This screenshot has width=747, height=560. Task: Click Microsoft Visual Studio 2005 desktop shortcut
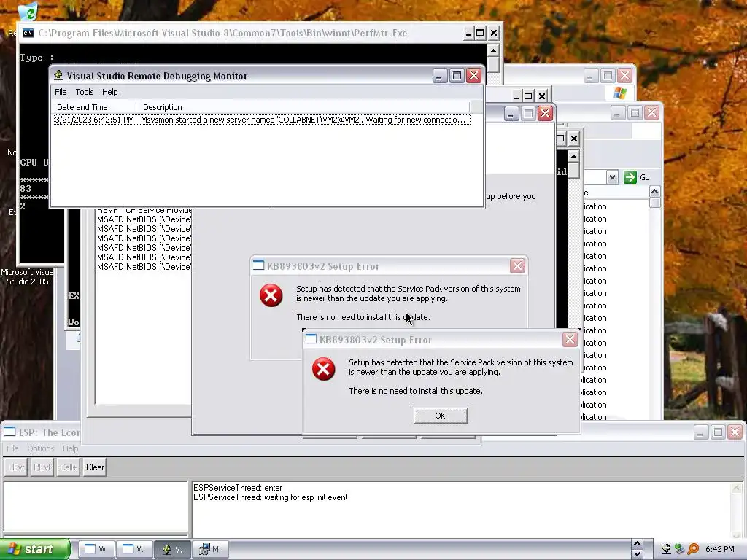point(27,276)
